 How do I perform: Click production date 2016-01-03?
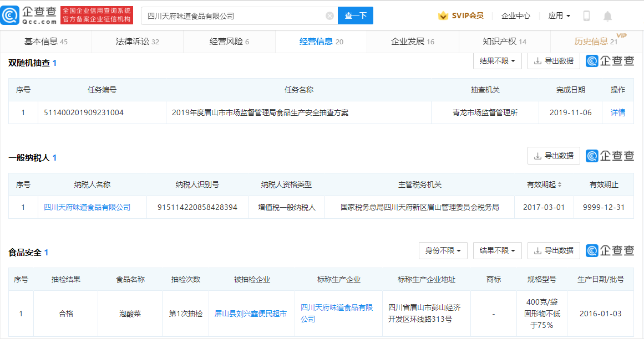tap(601, 314)
